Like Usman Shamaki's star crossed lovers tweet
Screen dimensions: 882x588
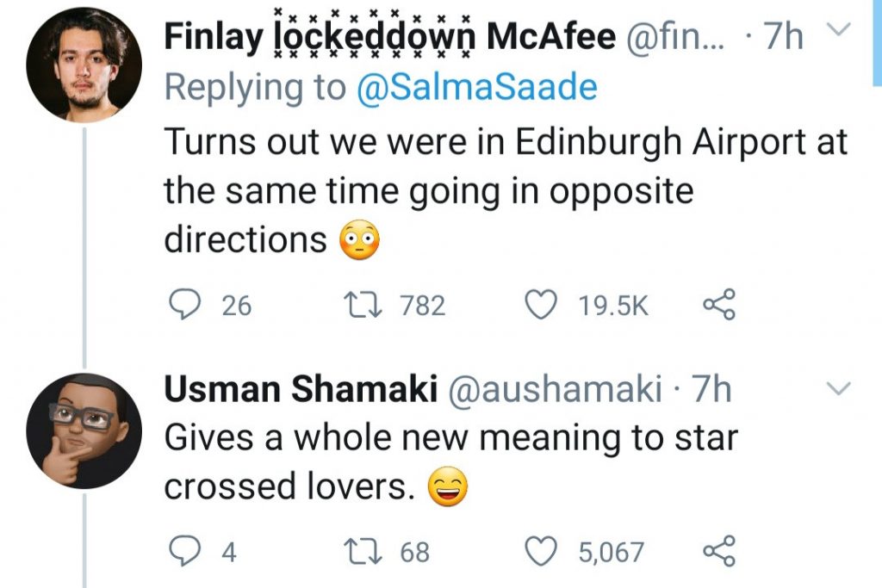(540, 551)
